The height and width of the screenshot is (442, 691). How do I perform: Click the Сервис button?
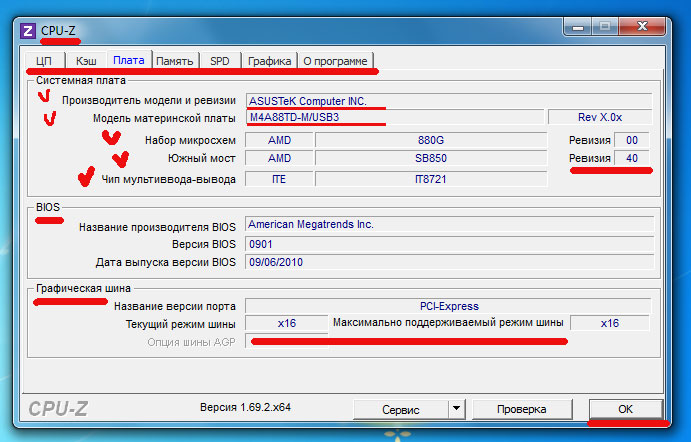400,409
